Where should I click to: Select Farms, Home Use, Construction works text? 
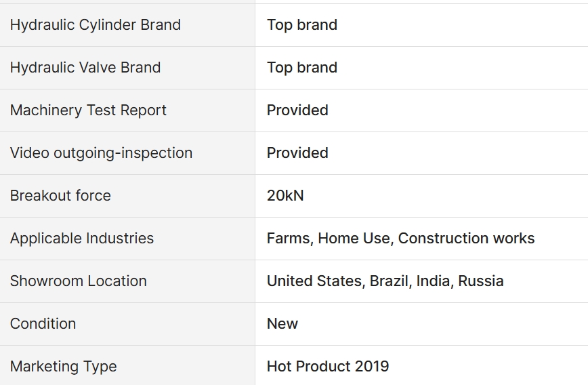(x=400, y=239)
